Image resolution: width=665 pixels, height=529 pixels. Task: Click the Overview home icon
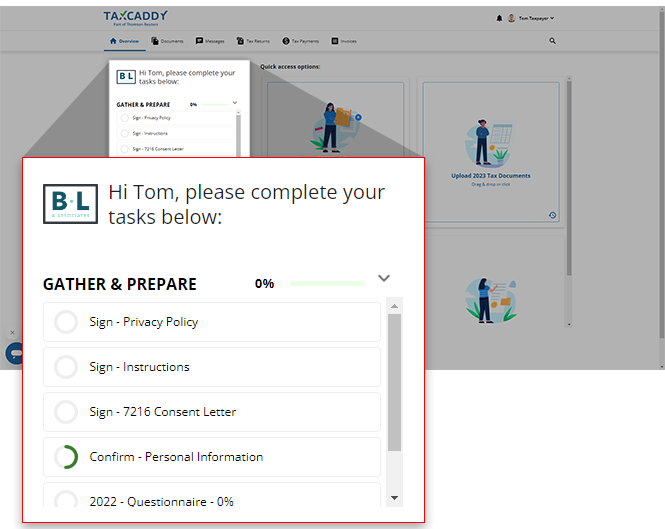click(x=113, y=41)
